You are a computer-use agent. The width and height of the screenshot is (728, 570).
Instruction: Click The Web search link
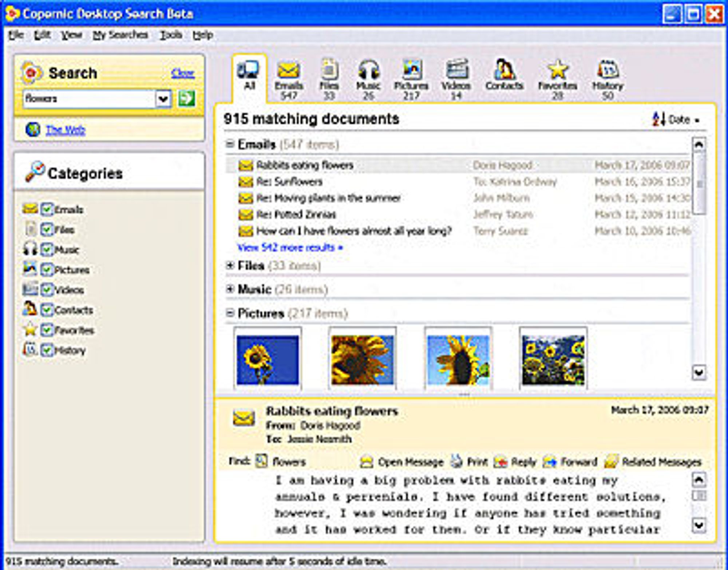click(65, 130)
